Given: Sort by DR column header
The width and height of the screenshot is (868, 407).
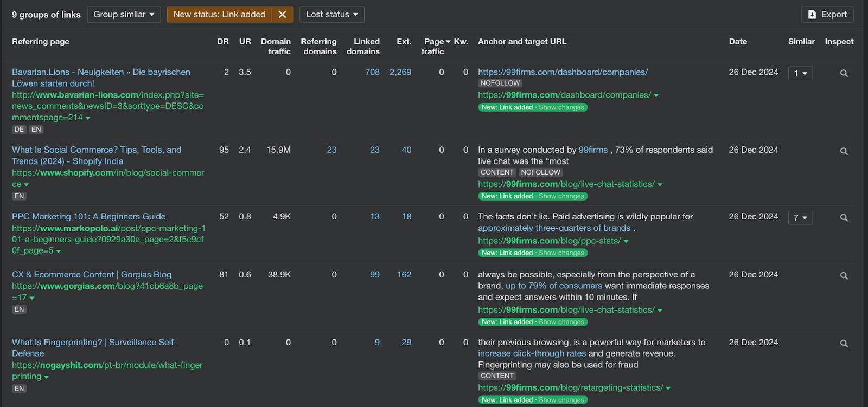Looking at the screenshot, I should (223, 41).
